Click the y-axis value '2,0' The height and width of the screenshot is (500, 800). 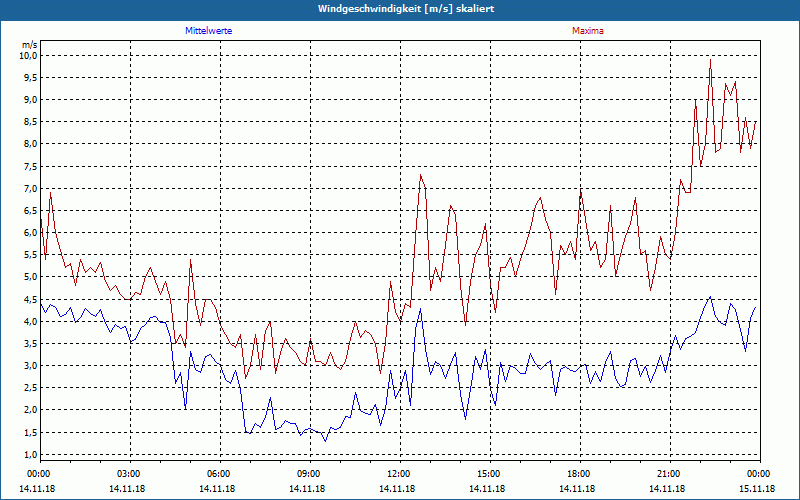(x=30, y=410)
